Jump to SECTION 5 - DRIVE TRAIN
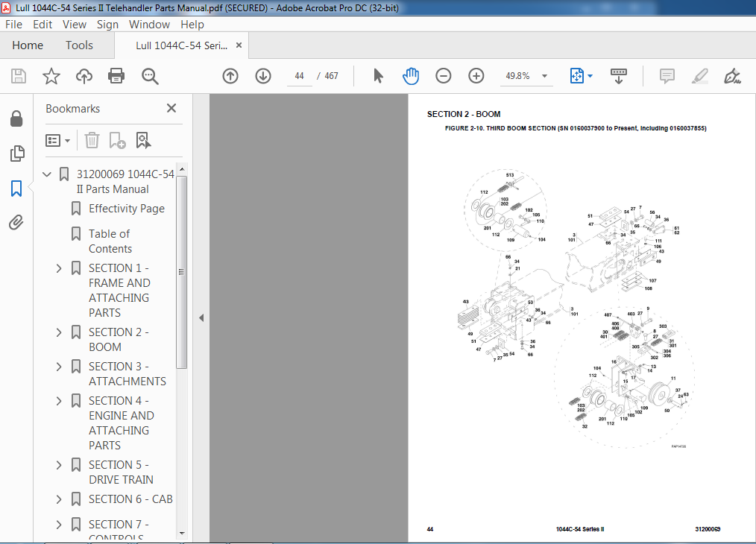756x544 pixels. (x=121, y=472)
